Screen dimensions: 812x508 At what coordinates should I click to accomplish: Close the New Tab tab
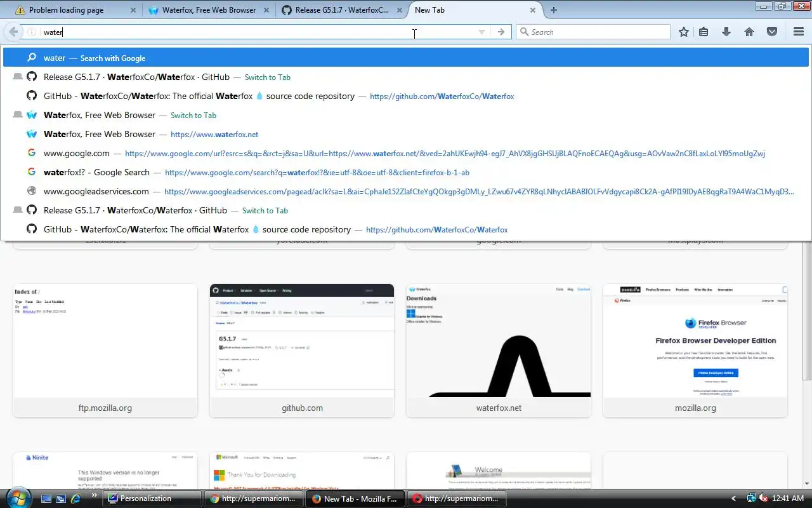(x=533, y=10)
